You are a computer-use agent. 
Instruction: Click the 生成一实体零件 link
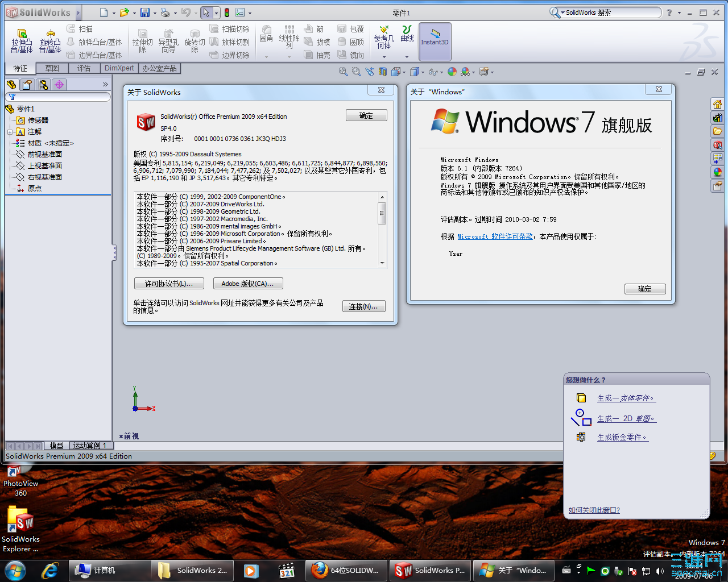(x=626, y=398)
